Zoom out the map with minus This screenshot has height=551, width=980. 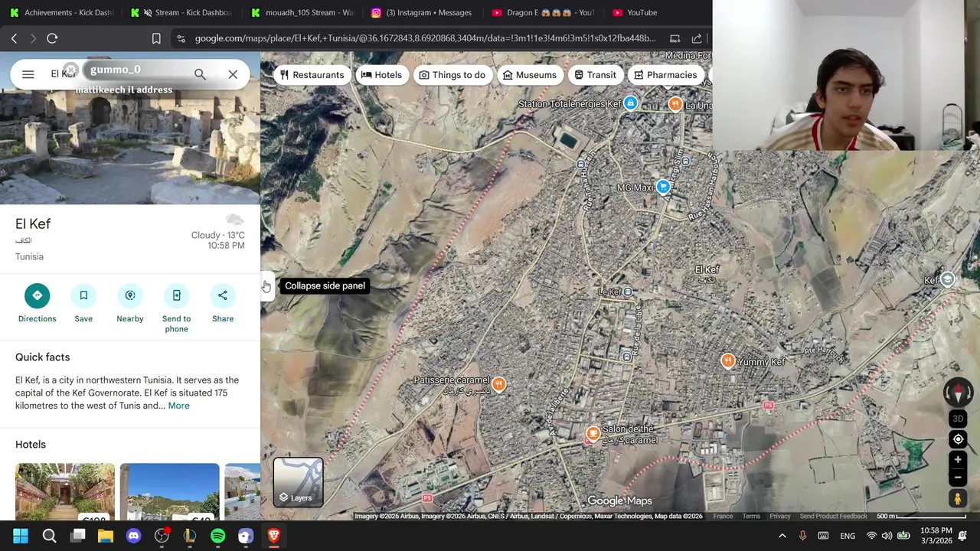(957, 478)
